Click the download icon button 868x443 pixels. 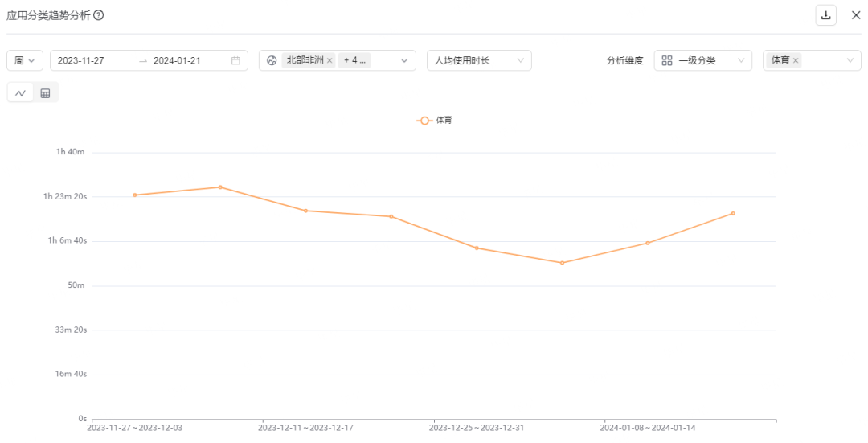coord(825,15)
